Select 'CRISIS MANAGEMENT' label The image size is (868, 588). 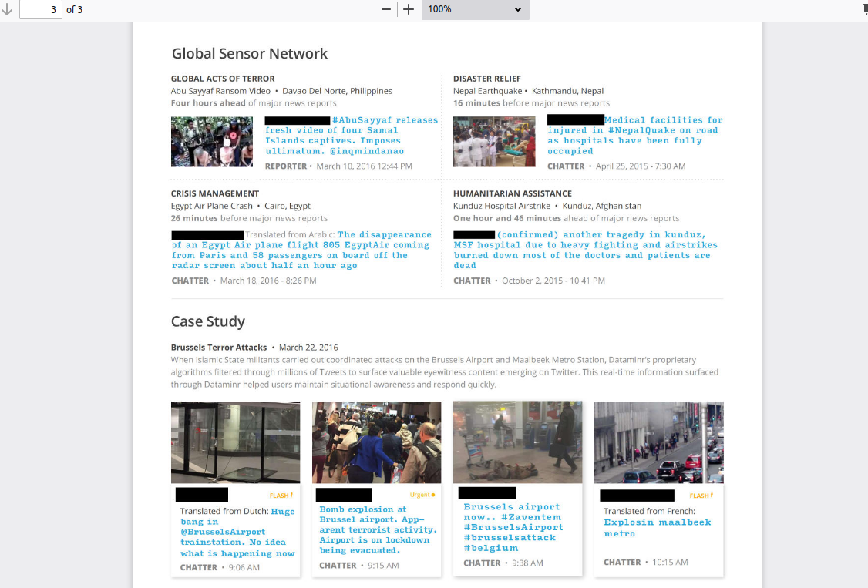coord(215,193)
